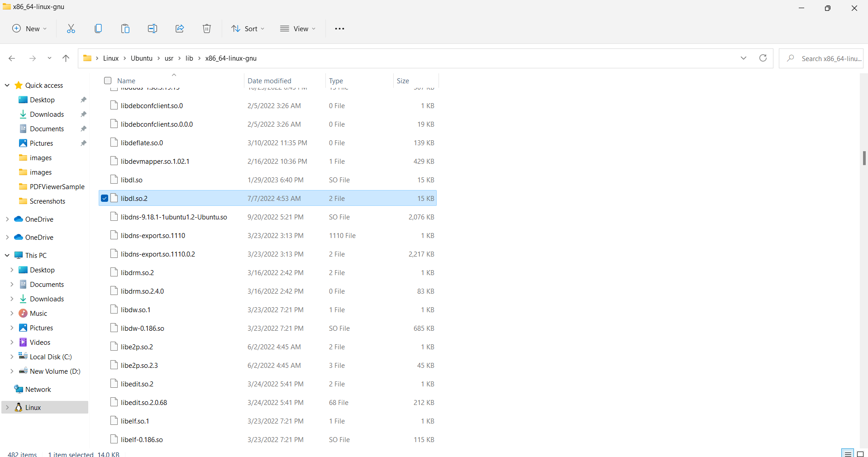Switch to large thumbnails view layout

(x=860, y=453)
